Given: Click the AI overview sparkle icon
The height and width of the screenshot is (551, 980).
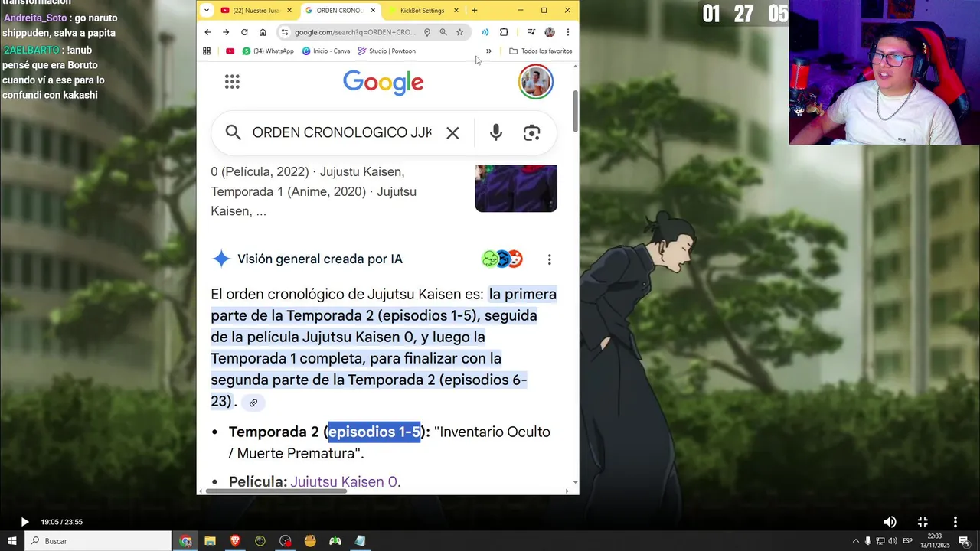Looking at the screenshot, I should pyautogui.click(x=221, y=259).
